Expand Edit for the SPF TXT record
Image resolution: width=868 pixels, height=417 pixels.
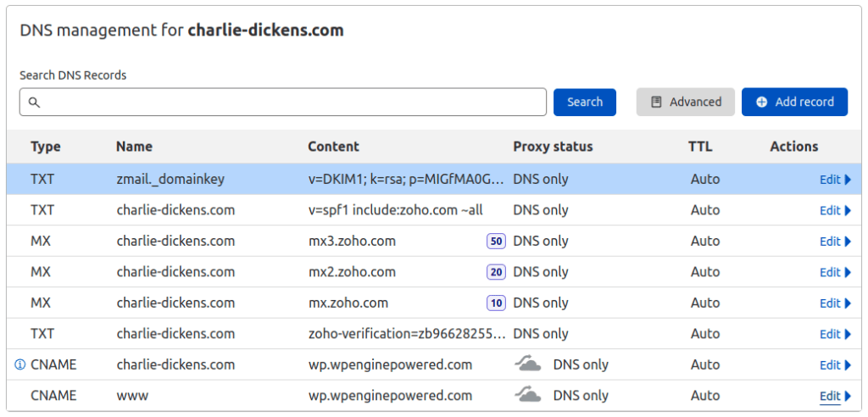(x=835, y=210)
